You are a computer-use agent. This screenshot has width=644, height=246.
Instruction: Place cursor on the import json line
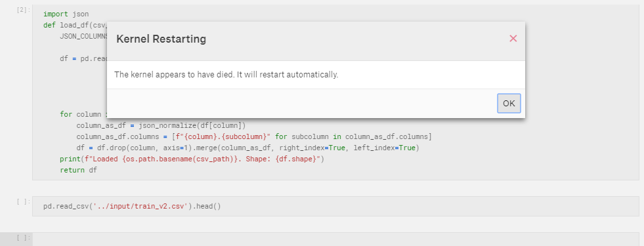coord(66,14)
